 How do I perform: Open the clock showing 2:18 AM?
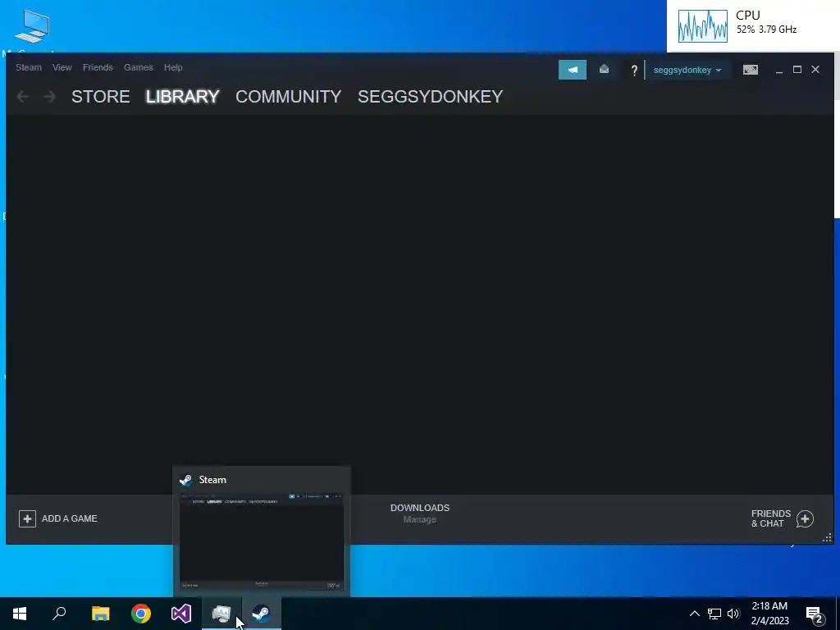pos(769,614)
